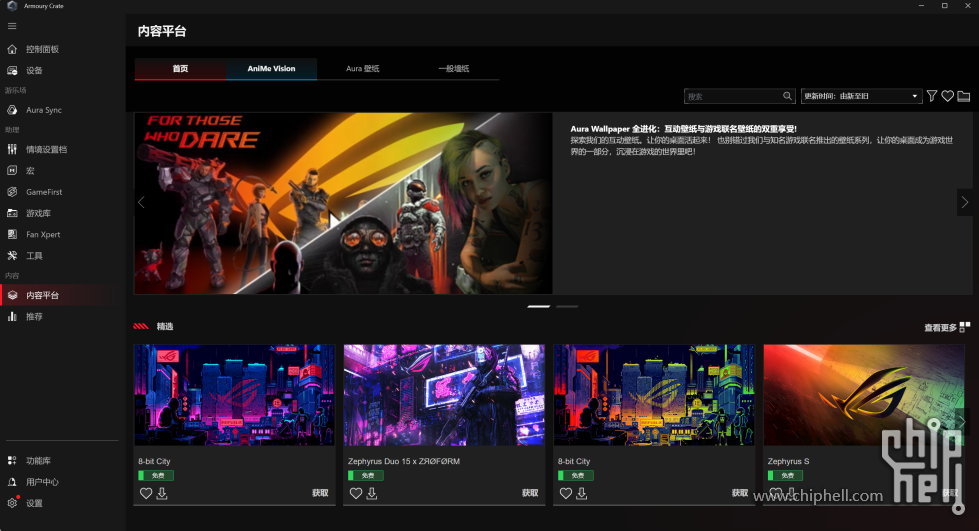Open the first 8-bit City thumbnail
979x531 pixels.
tap(234, 395)
